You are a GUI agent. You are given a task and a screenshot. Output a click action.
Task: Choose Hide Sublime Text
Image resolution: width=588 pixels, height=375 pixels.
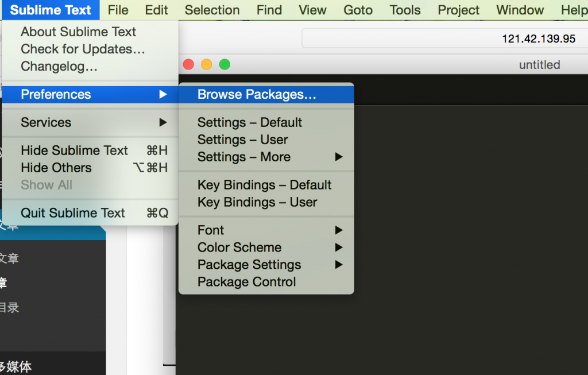[x=90, y=150]
